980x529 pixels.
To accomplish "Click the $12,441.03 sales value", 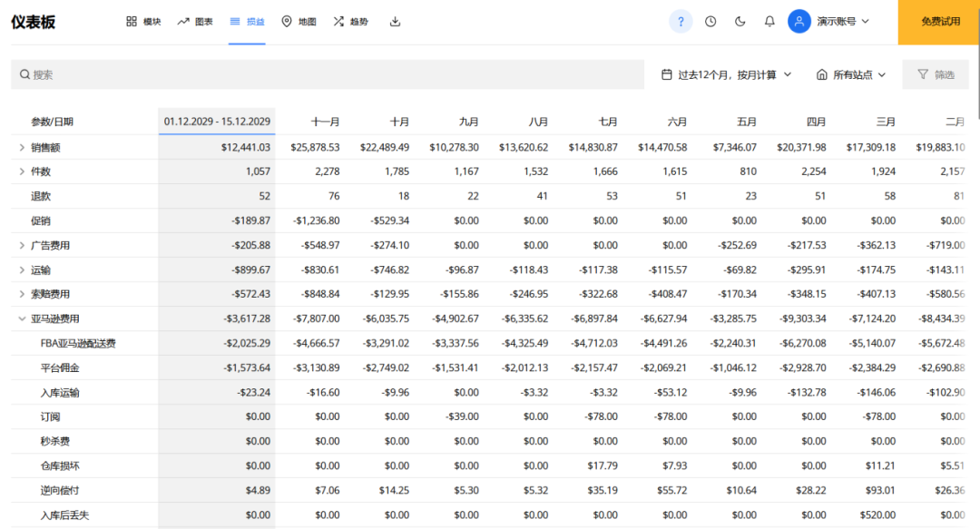I will (246, 148).
